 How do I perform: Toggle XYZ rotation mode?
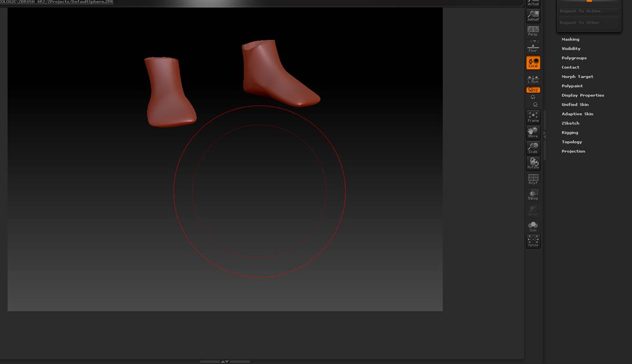click(x=533, y=90)
